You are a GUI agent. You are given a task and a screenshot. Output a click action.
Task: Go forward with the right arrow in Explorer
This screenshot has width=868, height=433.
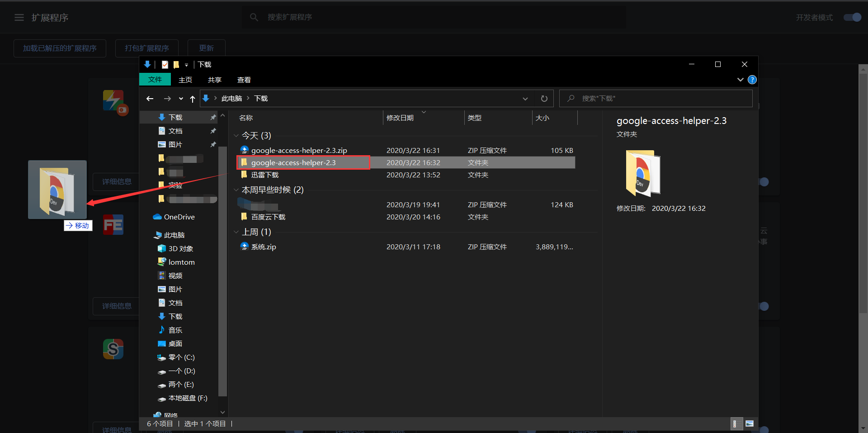click(167, 99)
